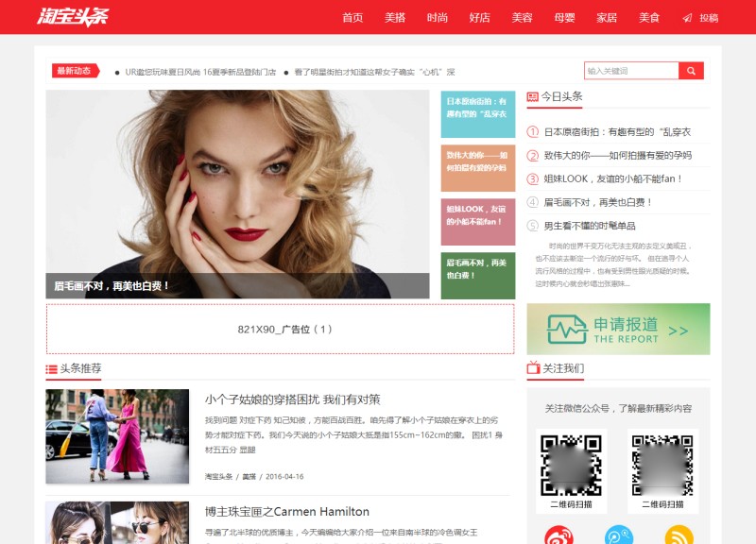Image resolution: width=756 pixels, height=544 pixels.
Task: Select the 好店 navigation item
Action: pos(479,18)
